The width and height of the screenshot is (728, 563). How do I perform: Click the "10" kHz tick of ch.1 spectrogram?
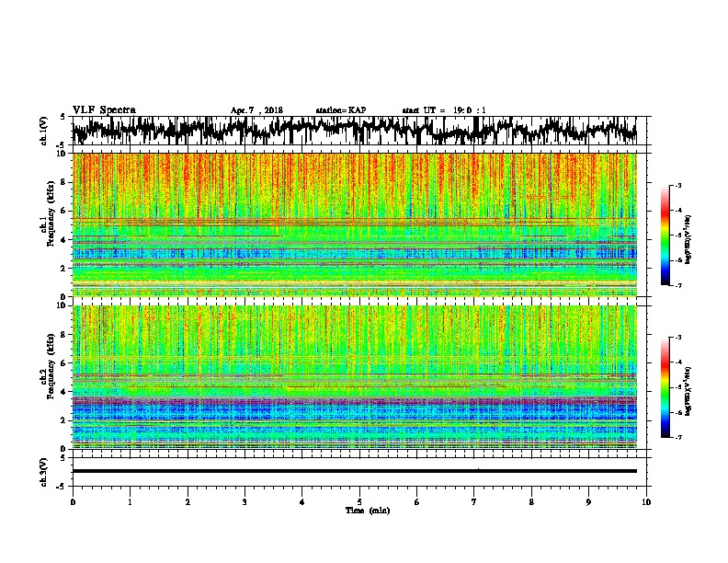62,154
